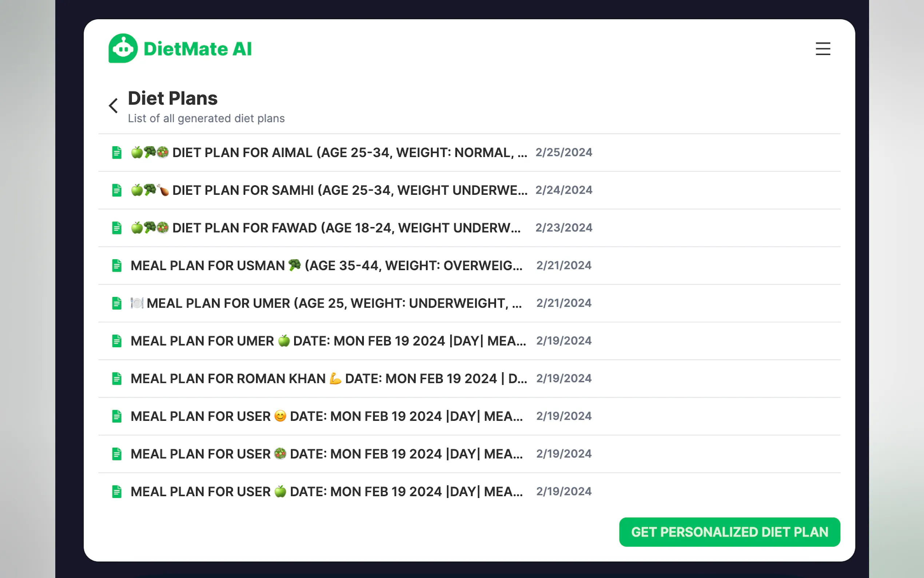Click the DietMate AI brand text
This screenshot has height=578, width=924.
click(x=198, y=49)
